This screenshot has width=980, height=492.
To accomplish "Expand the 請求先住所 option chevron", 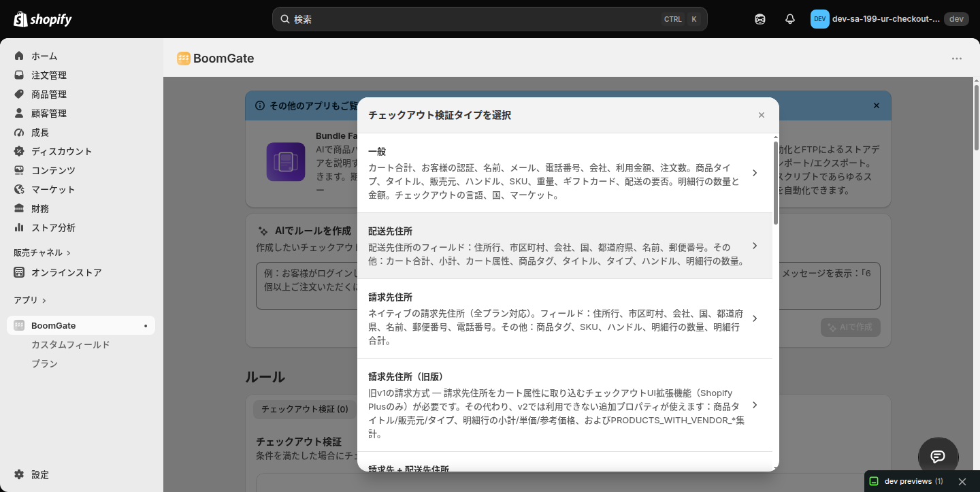I will pos(755,318).
